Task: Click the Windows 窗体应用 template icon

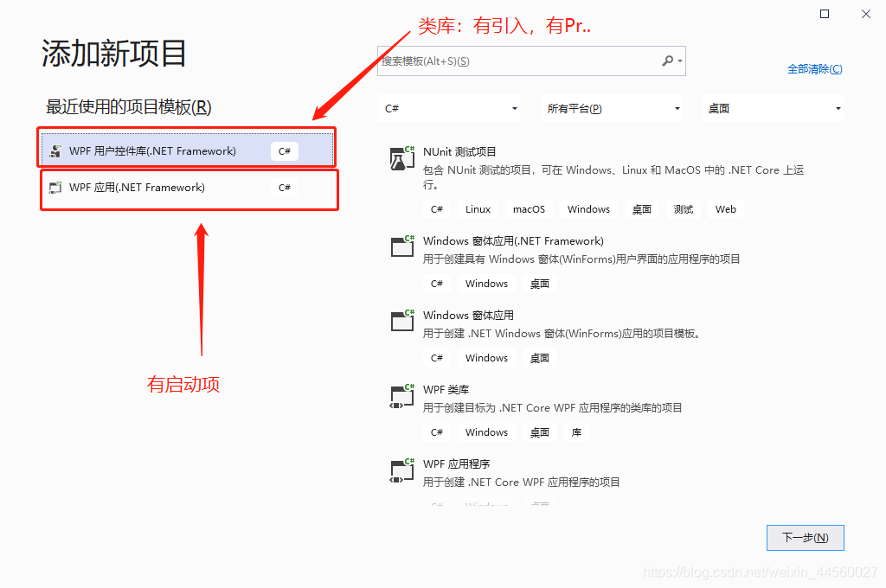Action: (x=402, y=320)
